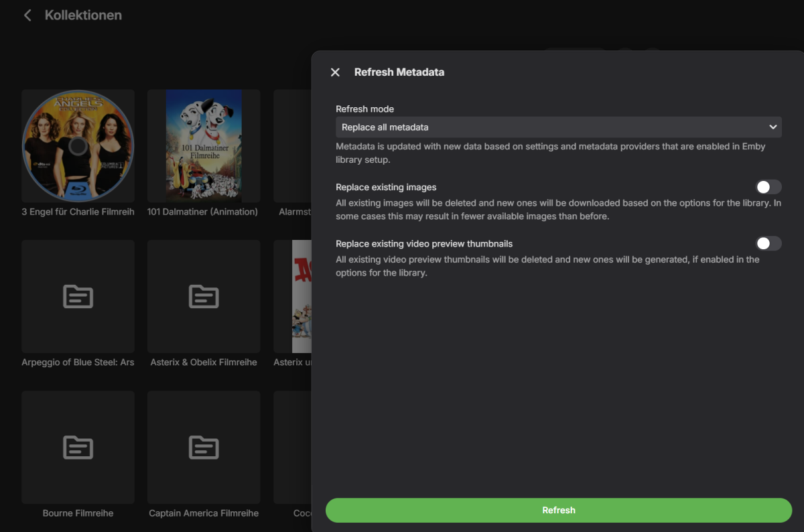Open the 3 Engel für Charlie Filmreihe title
Viewport: 804px width, 532px height.
pyautogui.click(x=78, y=212)
